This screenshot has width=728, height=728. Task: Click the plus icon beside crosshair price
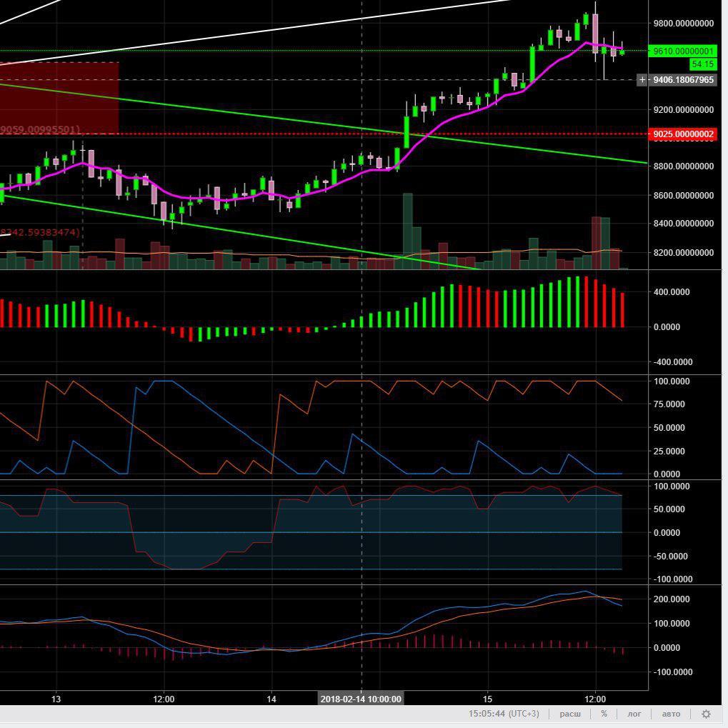pyautogui.click(x=642, y=80)
